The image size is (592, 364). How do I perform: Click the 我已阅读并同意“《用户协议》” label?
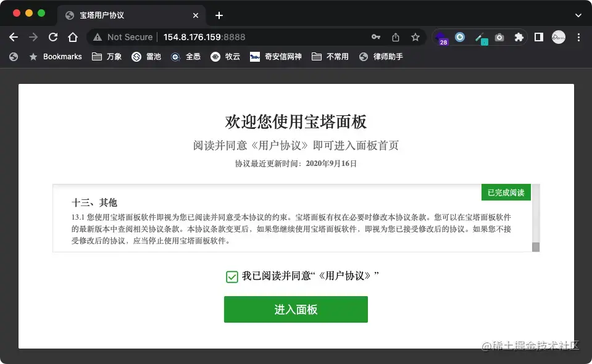point(311,276)
